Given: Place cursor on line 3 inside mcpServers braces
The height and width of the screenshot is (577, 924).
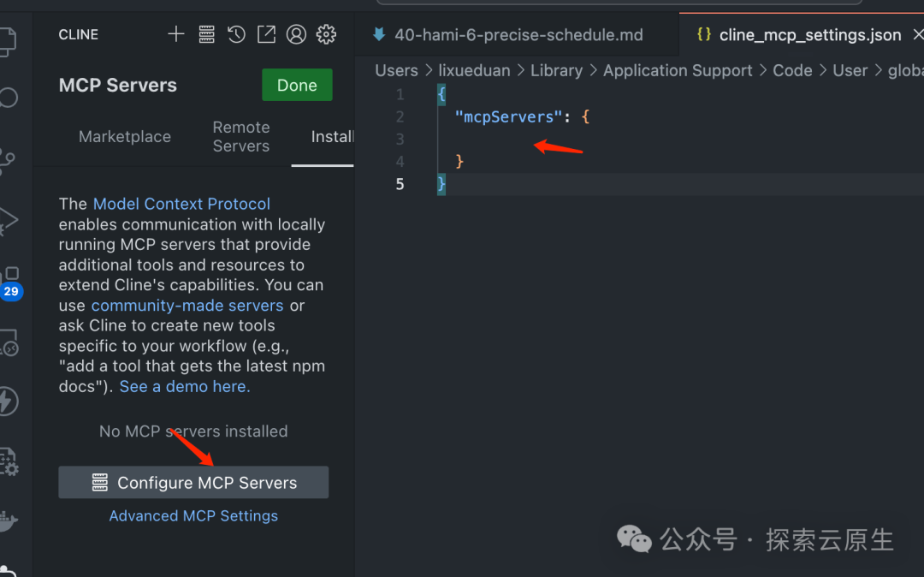Looking at the screenshot, I should pyautogui.click(x=479, y=139).
